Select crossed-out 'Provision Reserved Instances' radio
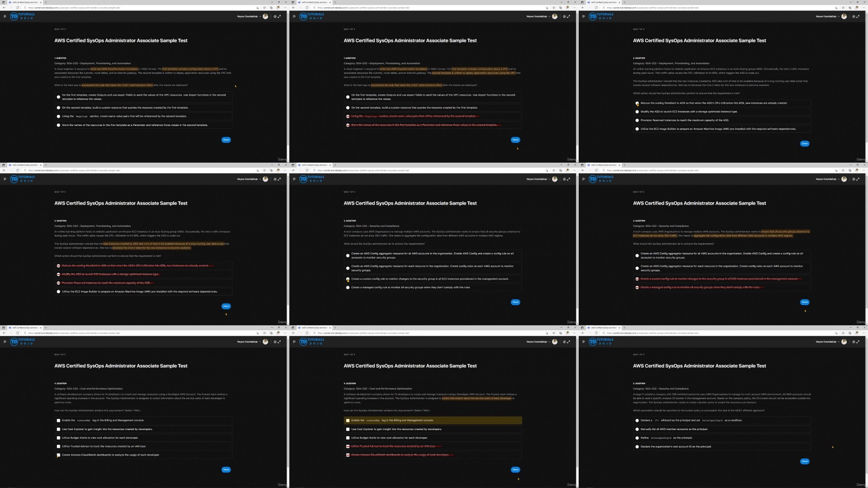Image resolution: width=868 pixels, height=488 pixels. point(58,283)
